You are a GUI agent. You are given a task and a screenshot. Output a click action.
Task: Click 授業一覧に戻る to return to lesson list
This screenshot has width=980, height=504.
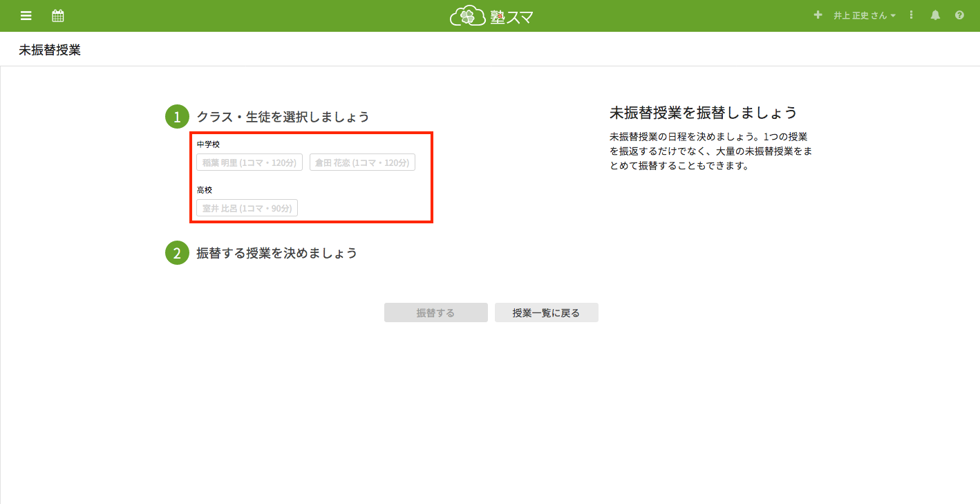pos(546,313)
